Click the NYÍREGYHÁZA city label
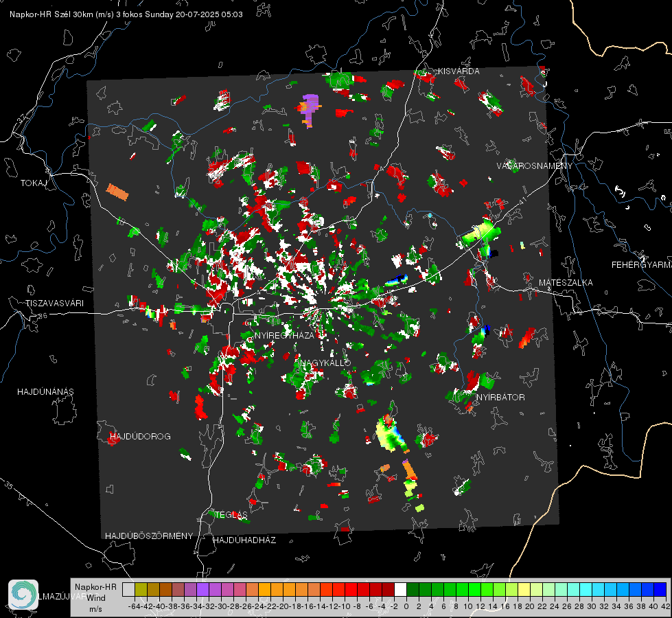The image size is (672, 618). click(284, 335)
